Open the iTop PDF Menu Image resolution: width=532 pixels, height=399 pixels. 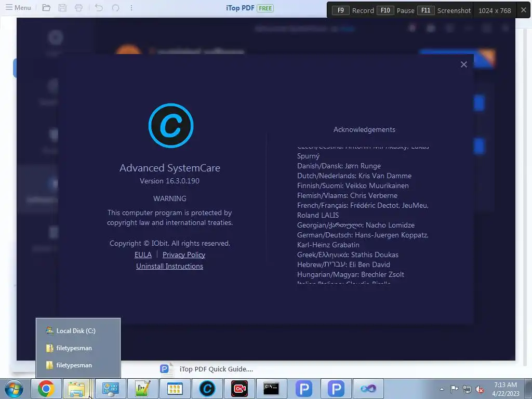point(18,7)
